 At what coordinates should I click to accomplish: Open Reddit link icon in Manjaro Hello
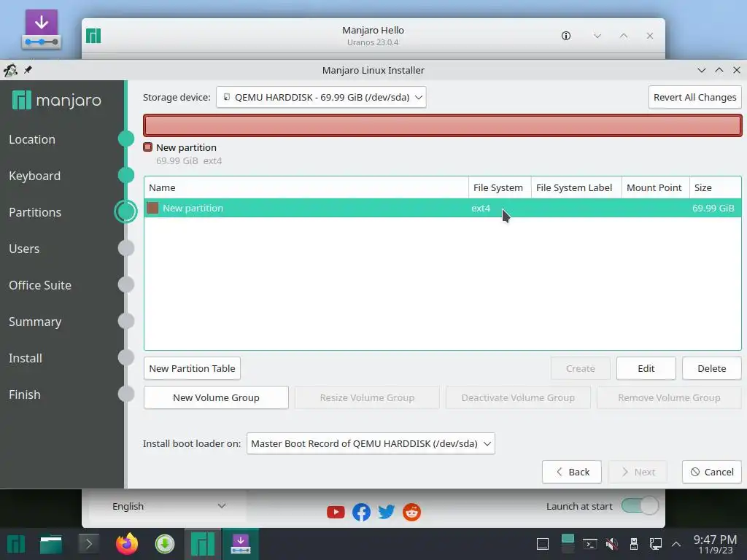(x=411, y=512)
